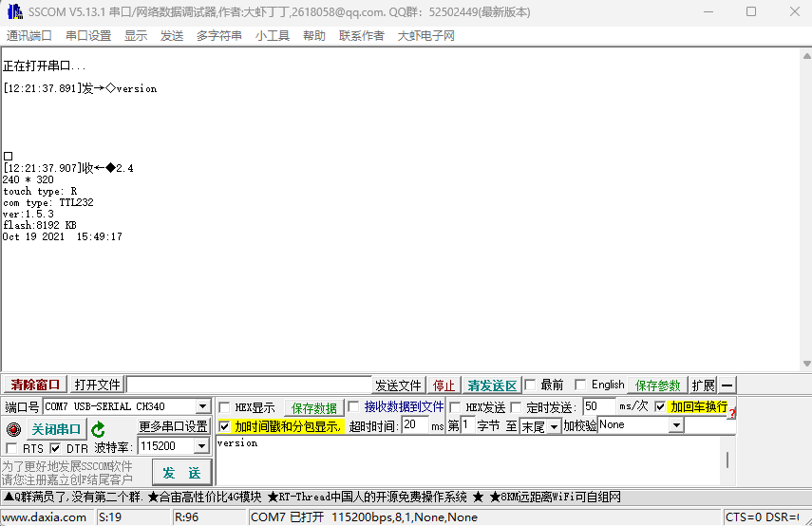Collapse panel with the minus button

(x=727, y=385)
